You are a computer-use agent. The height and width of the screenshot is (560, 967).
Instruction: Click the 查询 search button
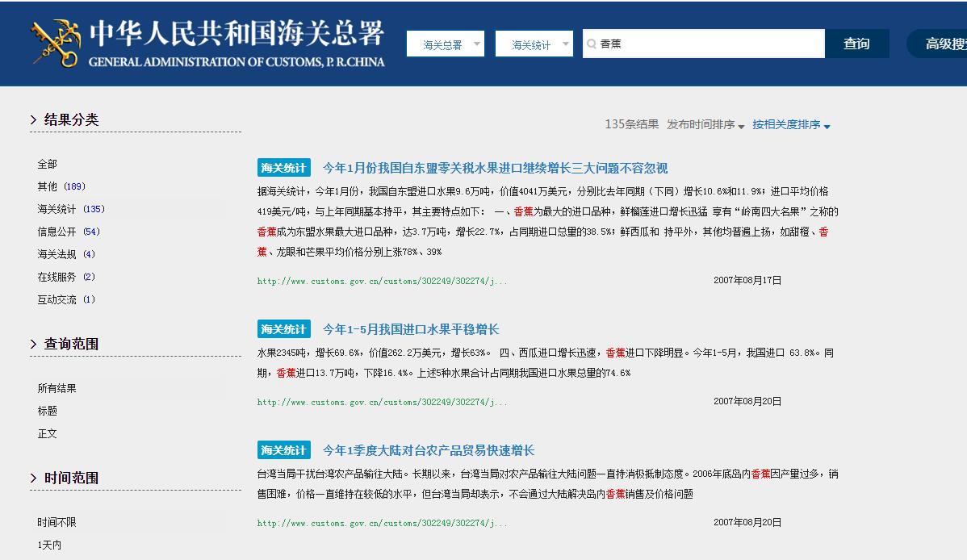856,44
